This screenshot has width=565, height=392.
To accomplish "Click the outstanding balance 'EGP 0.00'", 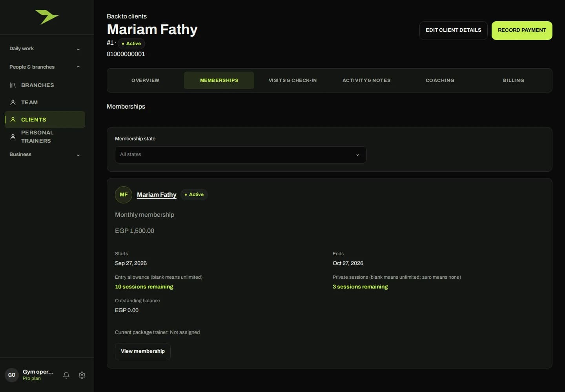I will click(127, 310).
